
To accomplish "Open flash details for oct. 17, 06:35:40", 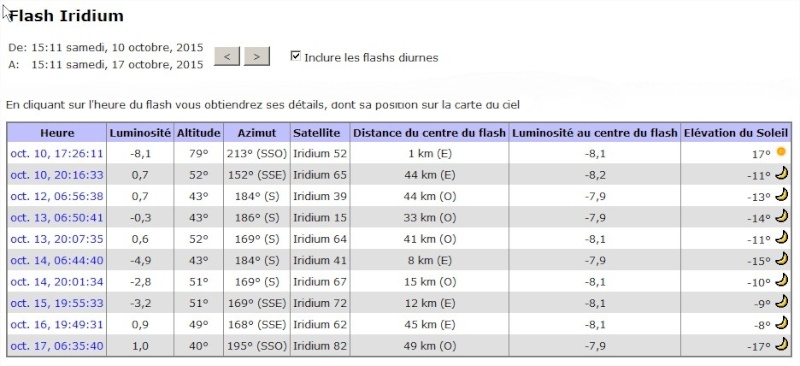I will [x=57, y=346].
